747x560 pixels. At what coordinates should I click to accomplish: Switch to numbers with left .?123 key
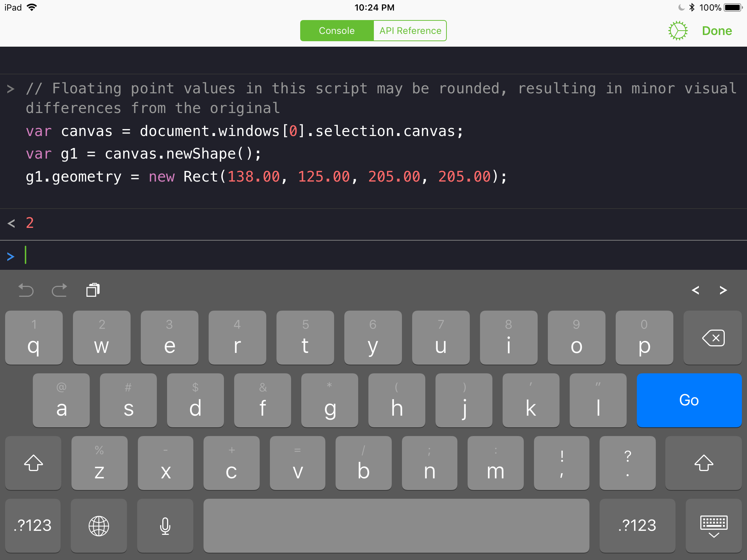coord(33,526)
